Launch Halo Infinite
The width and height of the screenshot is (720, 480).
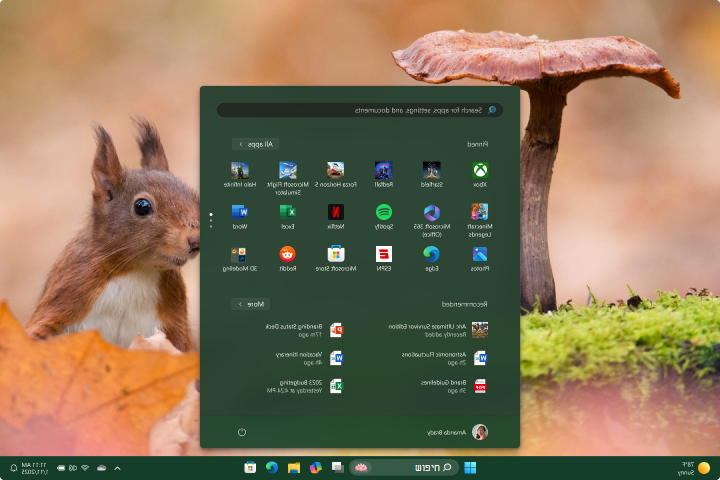click(x=240, y=175)
